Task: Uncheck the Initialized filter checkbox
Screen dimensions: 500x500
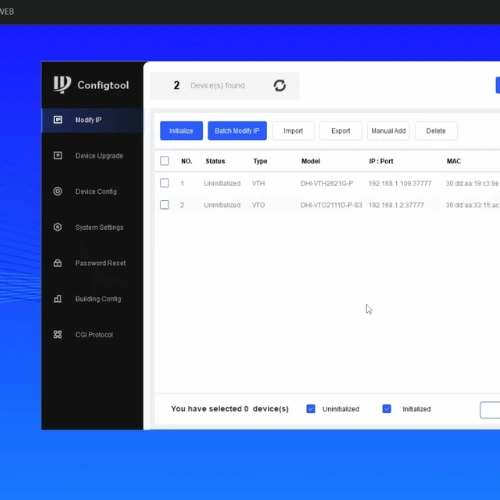Action: pos(387,409)
